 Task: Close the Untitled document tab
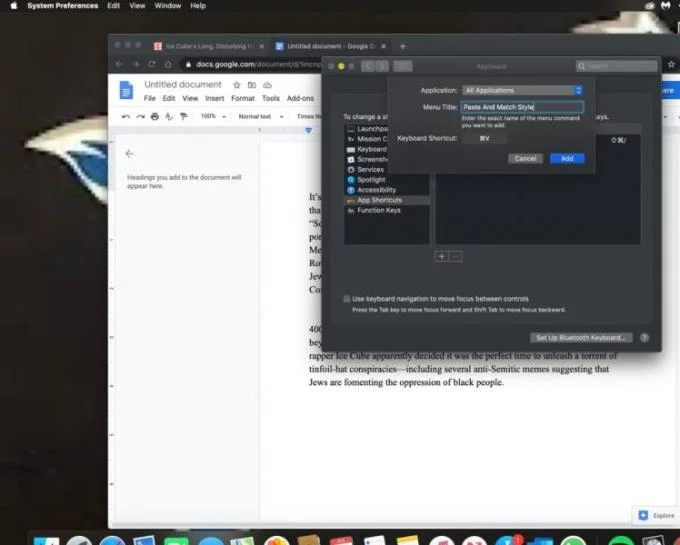pos(383,46)
